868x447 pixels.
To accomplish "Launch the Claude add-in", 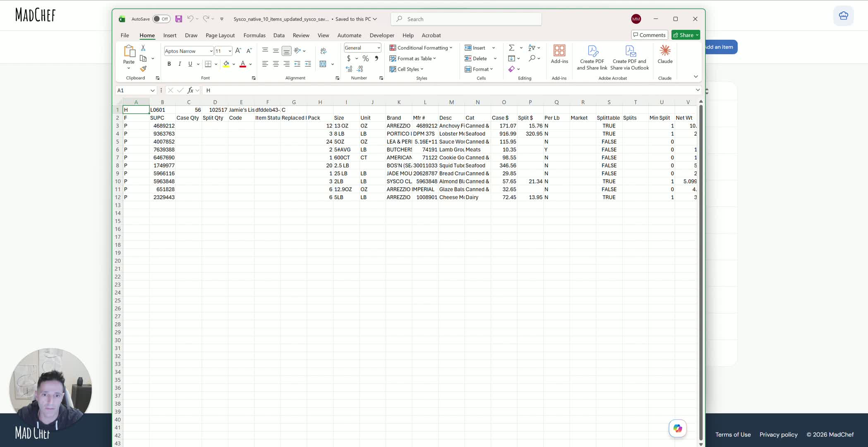I will [x=665, y=54].
